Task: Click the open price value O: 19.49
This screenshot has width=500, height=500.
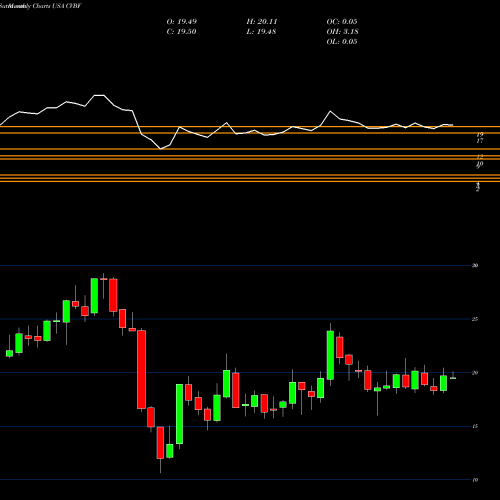Action: 182,22
